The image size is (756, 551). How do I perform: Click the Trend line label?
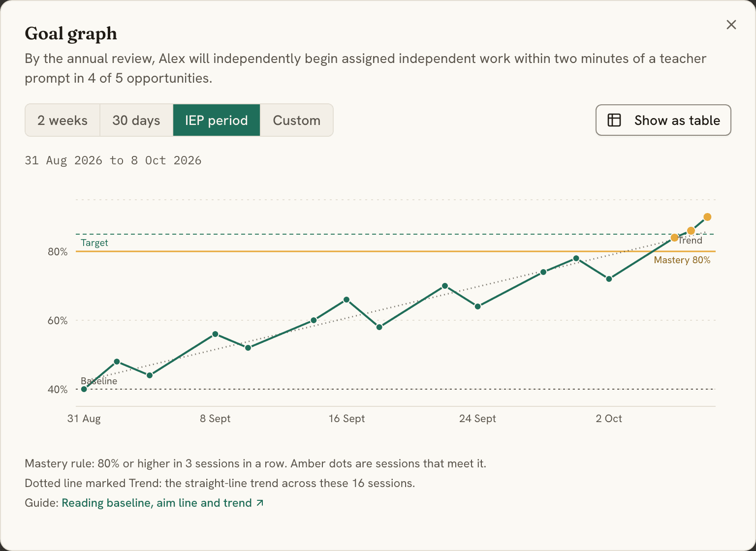click(690, 240)
